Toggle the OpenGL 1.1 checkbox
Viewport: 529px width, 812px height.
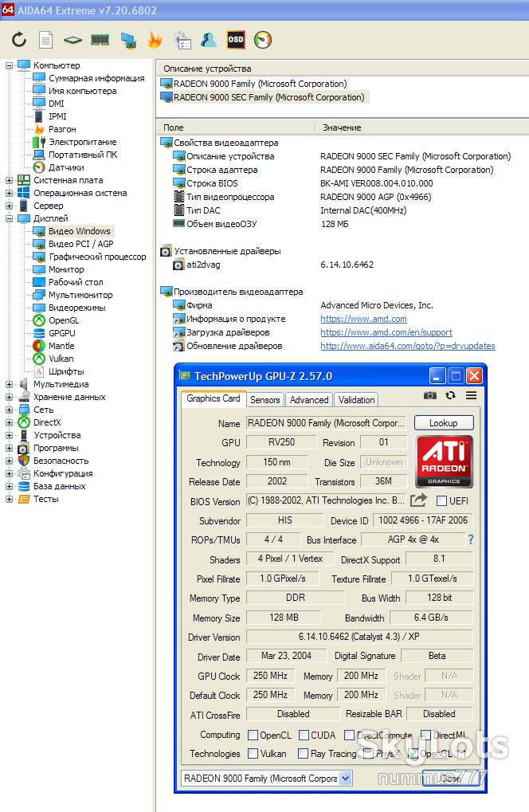click(413, 754)
